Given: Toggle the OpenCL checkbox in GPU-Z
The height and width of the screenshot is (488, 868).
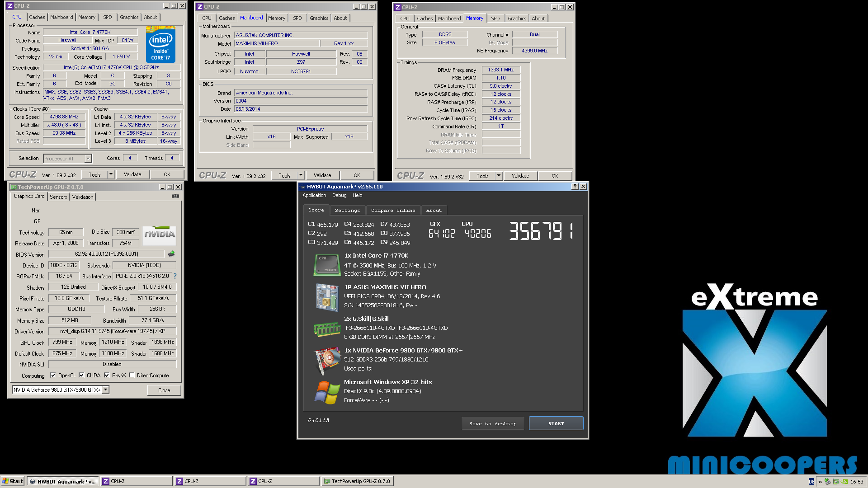Looking at the screenshot, I should 53,375.
